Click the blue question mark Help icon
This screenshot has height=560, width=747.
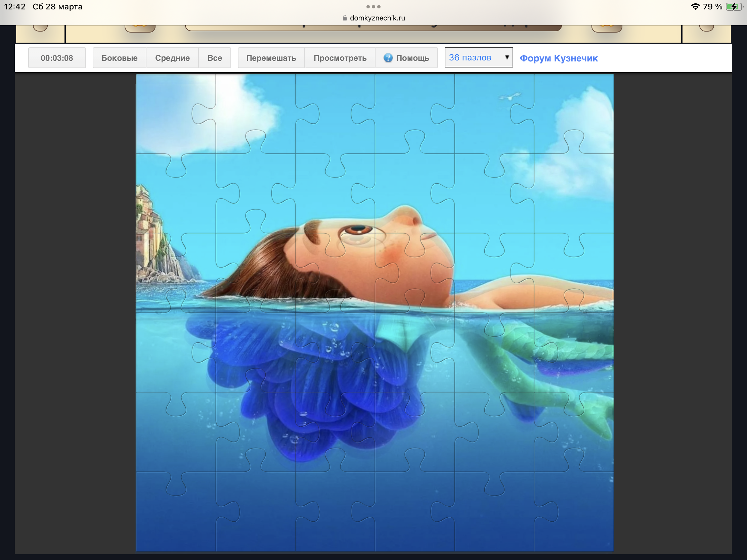(x=388, y=58)
